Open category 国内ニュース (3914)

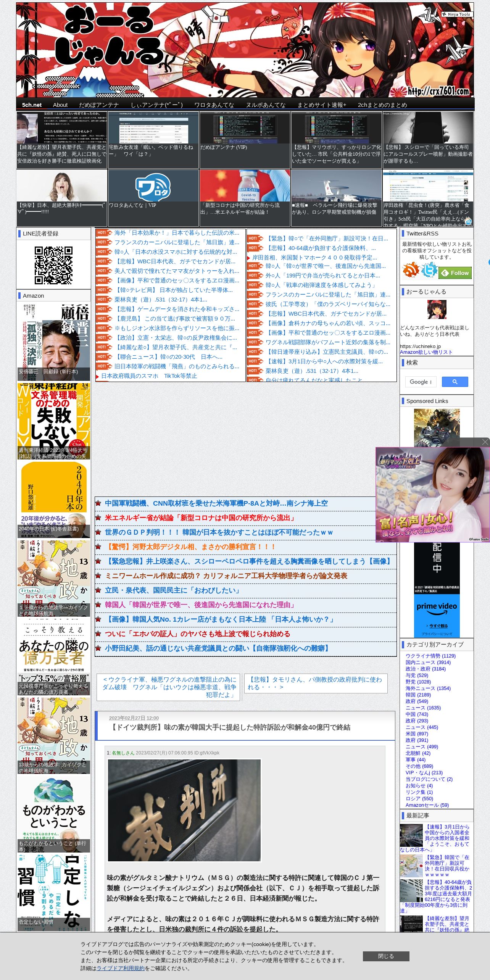[428, 662]
